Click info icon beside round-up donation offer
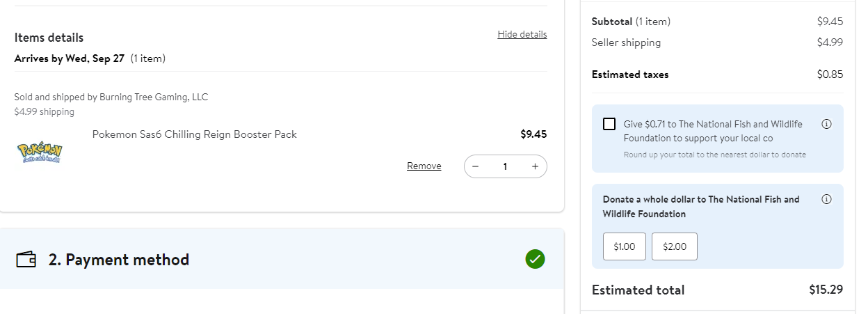This screenshot has height=314, width=868. (826, 124)
